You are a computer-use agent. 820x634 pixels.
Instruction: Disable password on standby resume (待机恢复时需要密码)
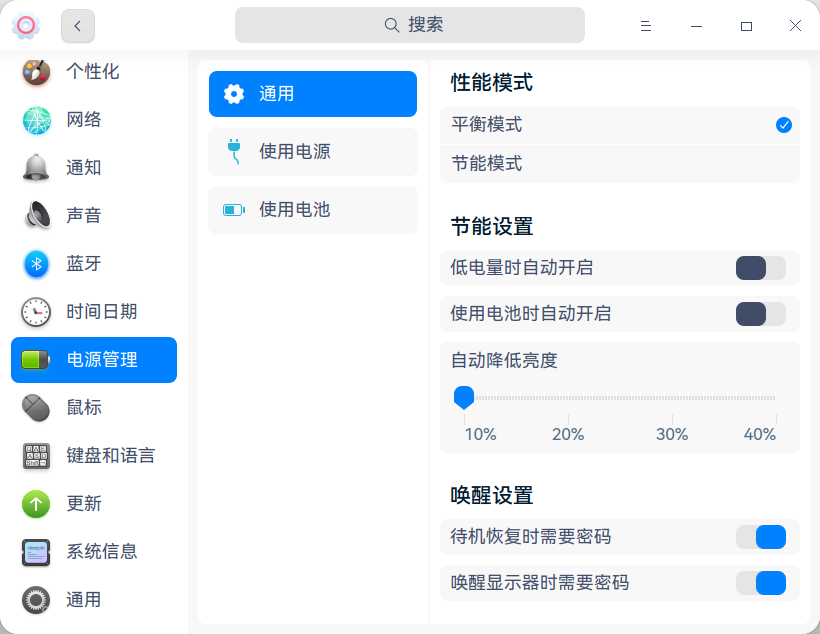point(760,537)
